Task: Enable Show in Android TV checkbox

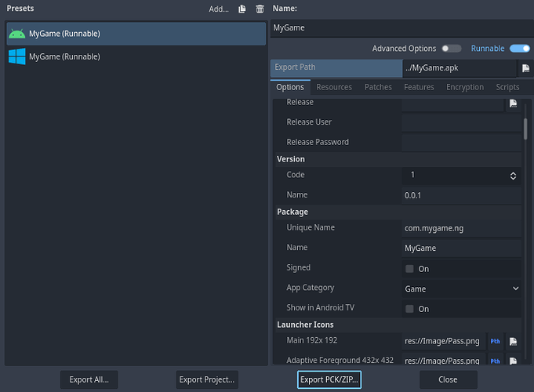Action: point(409,309)
